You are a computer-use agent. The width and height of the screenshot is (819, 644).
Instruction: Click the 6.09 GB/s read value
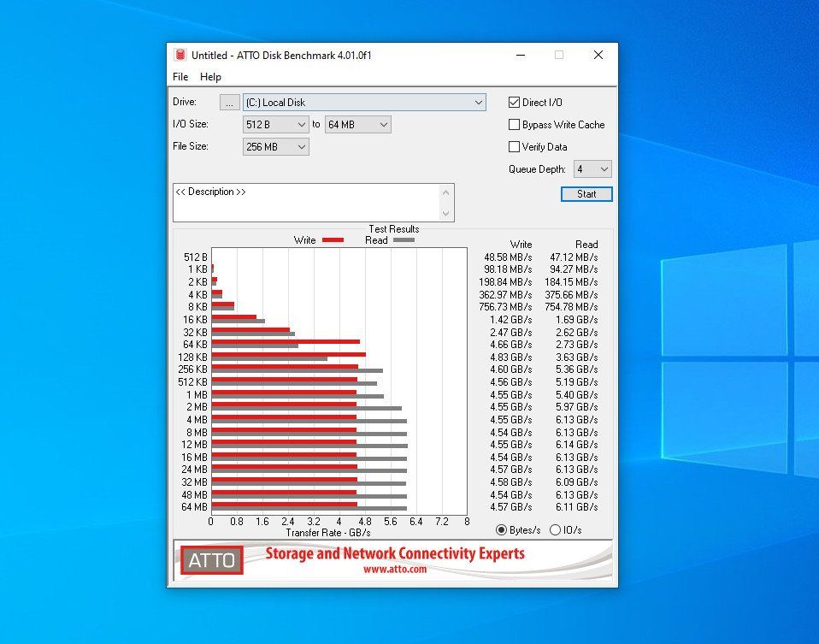pyautogui.click(x=577, y=482)
